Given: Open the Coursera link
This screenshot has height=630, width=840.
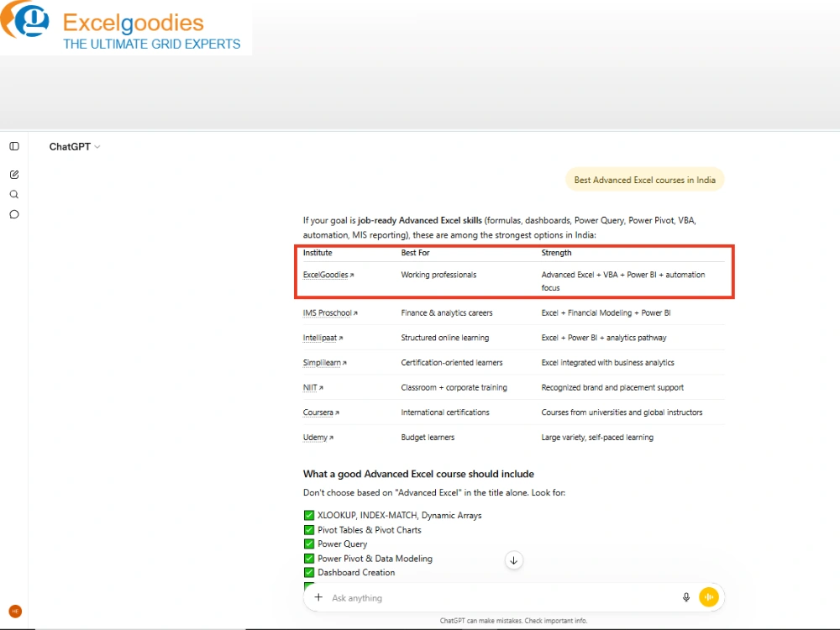Looking at the screenshot, I should coord(321,412).
